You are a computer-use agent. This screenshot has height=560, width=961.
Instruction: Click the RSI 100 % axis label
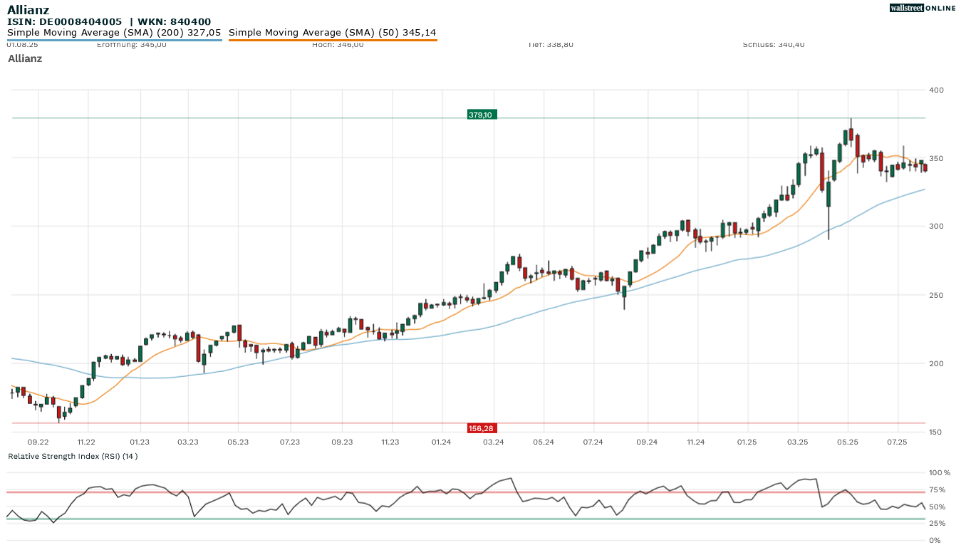(x=940, y=473)
